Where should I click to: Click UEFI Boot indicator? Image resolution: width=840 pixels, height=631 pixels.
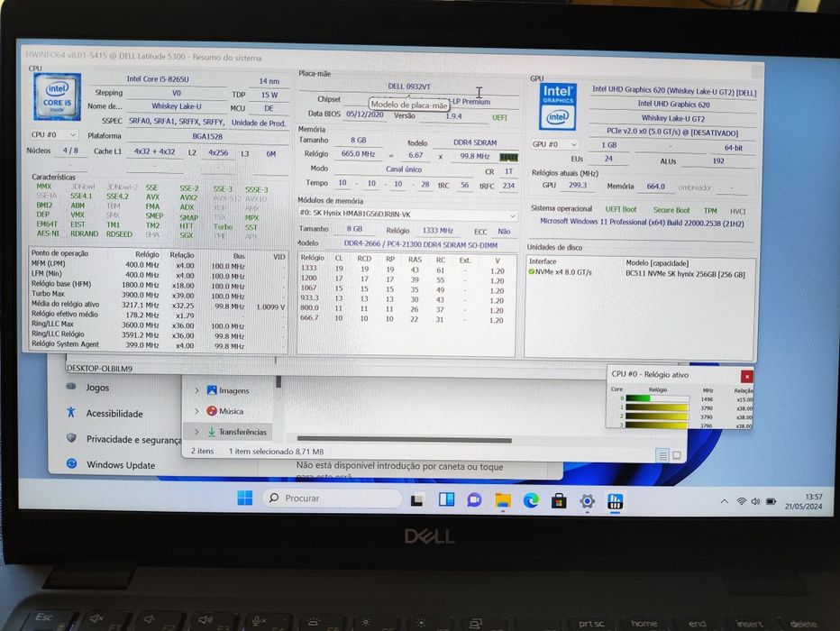621,209
